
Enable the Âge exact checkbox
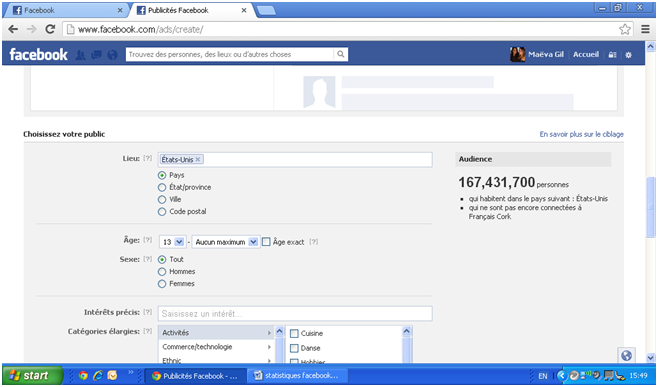coord(266,242)
